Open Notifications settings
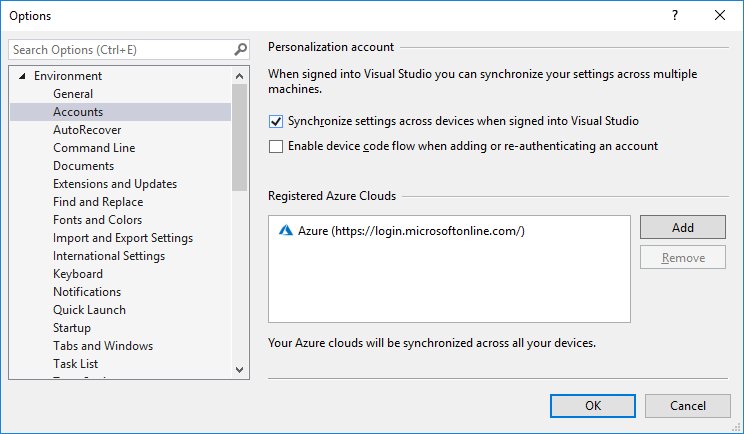This screenshot has width=744, height=434. point(87,292)
